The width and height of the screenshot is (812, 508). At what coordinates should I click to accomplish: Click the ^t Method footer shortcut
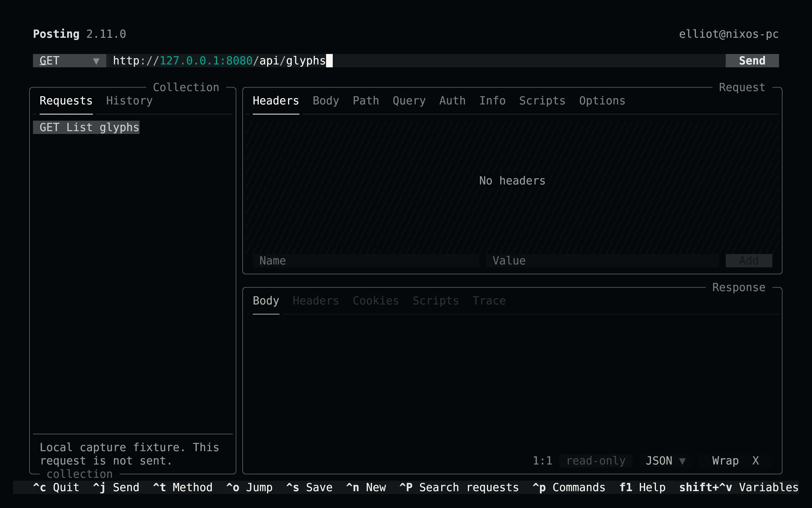click(183, 487)
